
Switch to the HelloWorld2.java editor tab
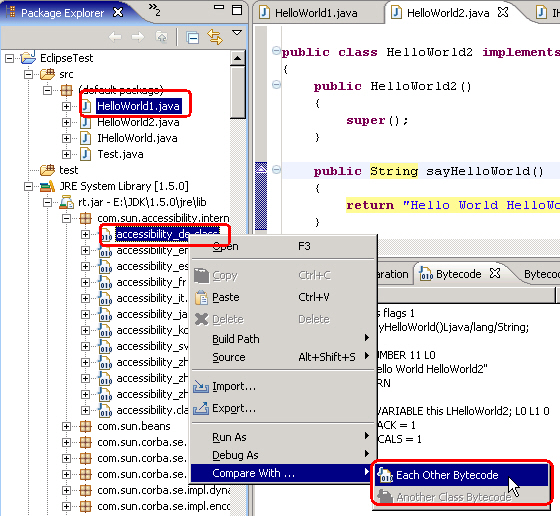click(x=448, y=13)
